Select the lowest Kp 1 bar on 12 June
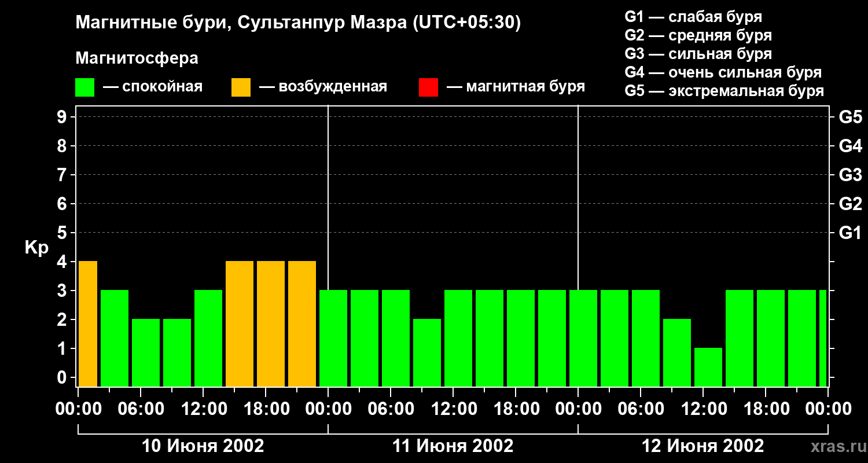The height and width of the screenshot is (463, 868). (708, 367)
